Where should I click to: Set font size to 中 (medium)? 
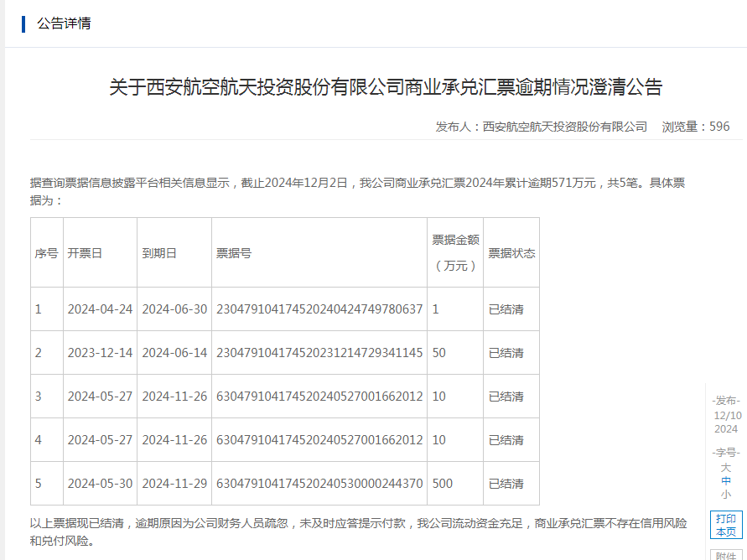(726, 480)
